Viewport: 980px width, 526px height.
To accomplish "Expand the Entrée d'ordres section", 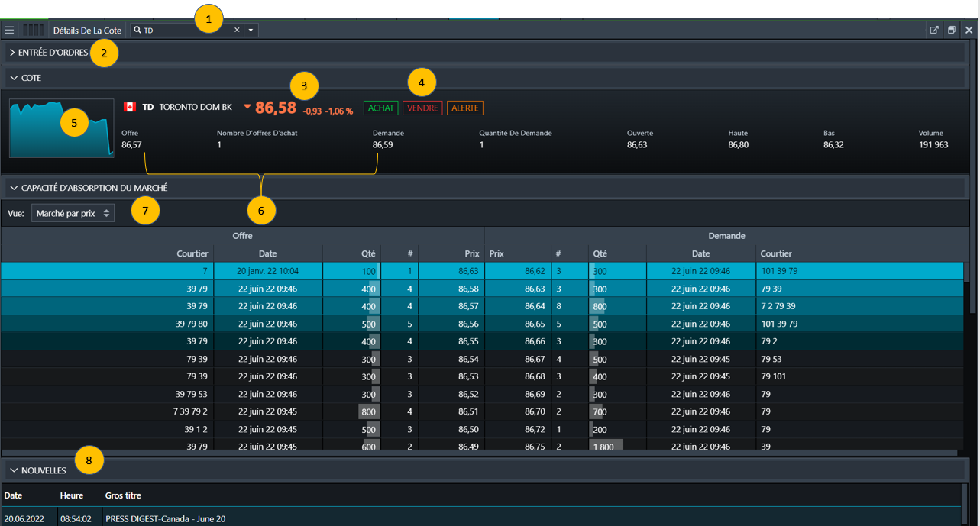I will click(13, 53).
